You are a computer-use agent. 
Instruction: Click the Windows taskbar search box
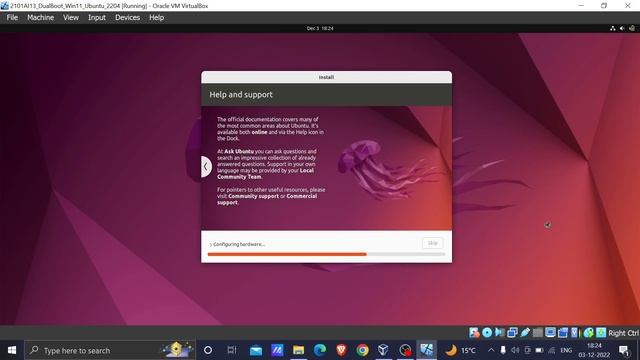click(109, 350)
